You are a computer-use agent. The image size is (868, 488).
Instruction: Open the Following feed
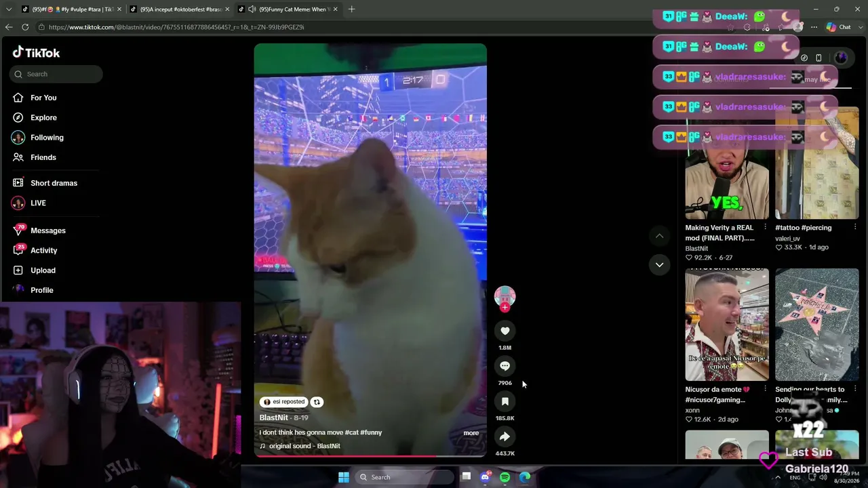(x=47, y=138)
